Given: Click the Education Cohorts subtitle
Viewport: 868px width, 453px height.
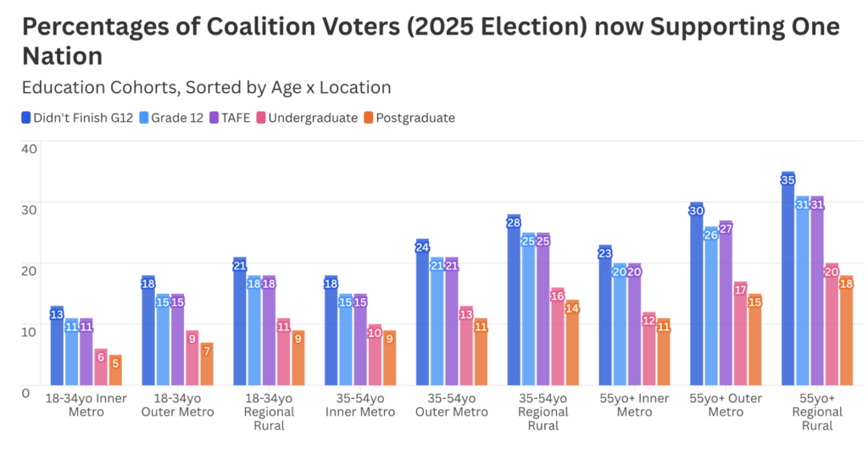Looking at the screenshot, I should 206,87.
